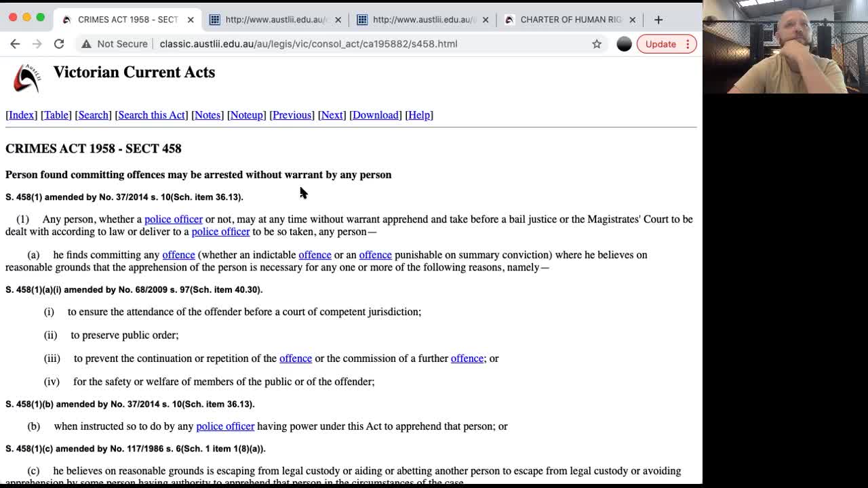Open the Notes link
The height and width of the screenshot is (488, 868).
click(x=208, y=115)
